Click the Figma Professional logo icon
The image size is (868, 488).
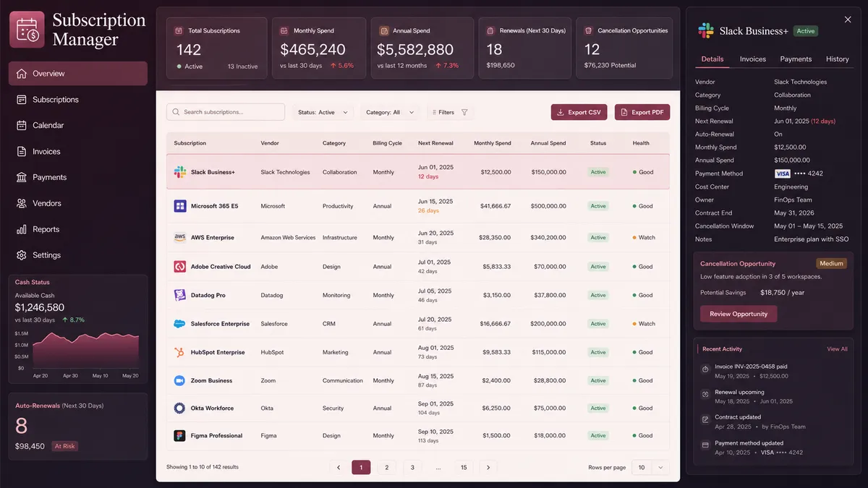(x=180, y=436)
